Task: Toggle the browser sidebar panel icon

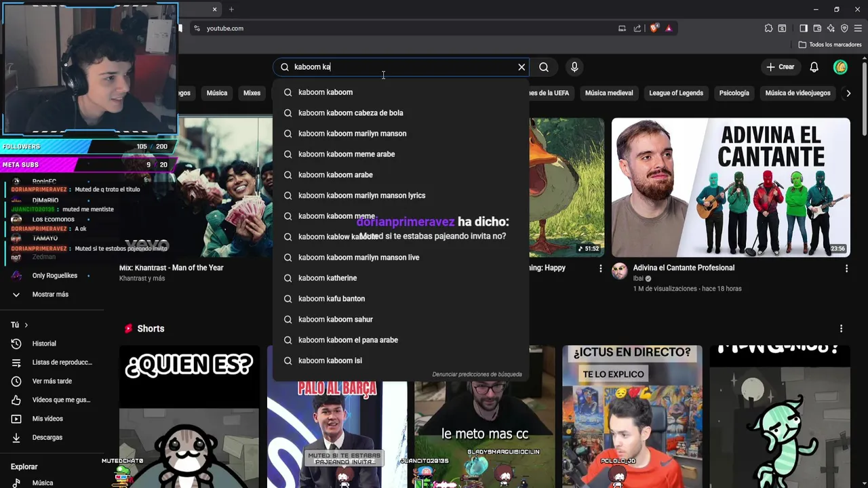Action: [804, 28]
